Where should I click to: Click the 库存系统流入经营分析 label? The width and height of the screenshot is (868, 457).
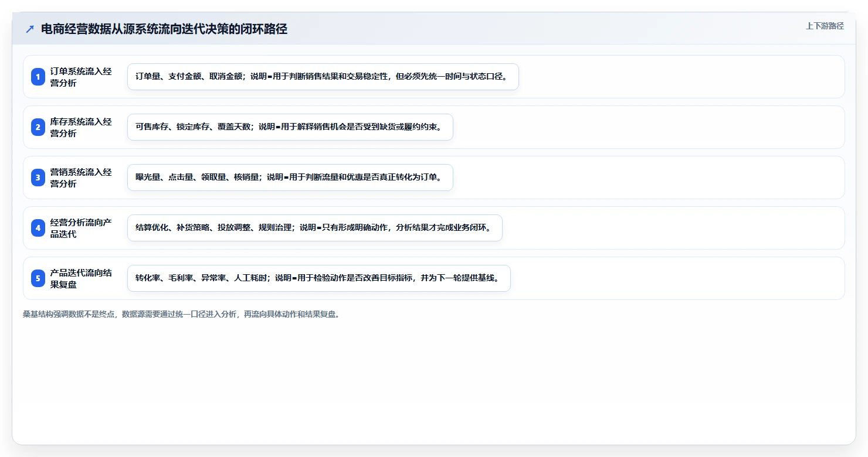pos(81,127)
